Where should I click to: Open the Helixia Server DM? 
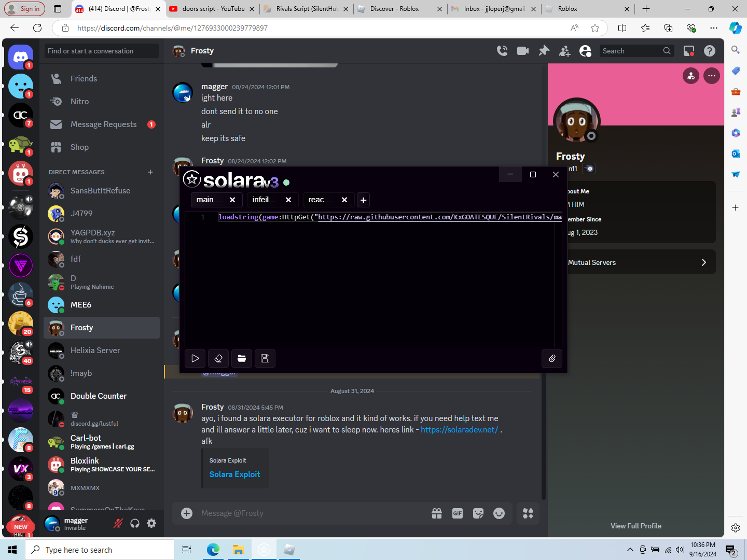coord(102,351)
